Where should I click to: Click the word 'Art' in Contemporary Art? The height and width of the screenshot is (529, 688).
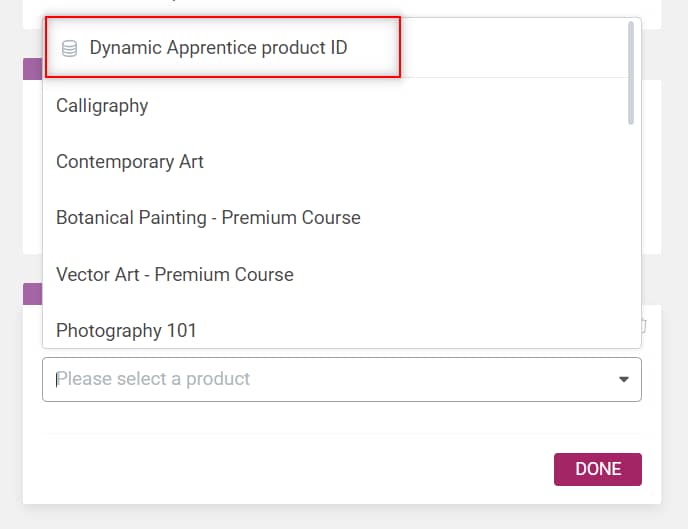(x=191, y=162)
